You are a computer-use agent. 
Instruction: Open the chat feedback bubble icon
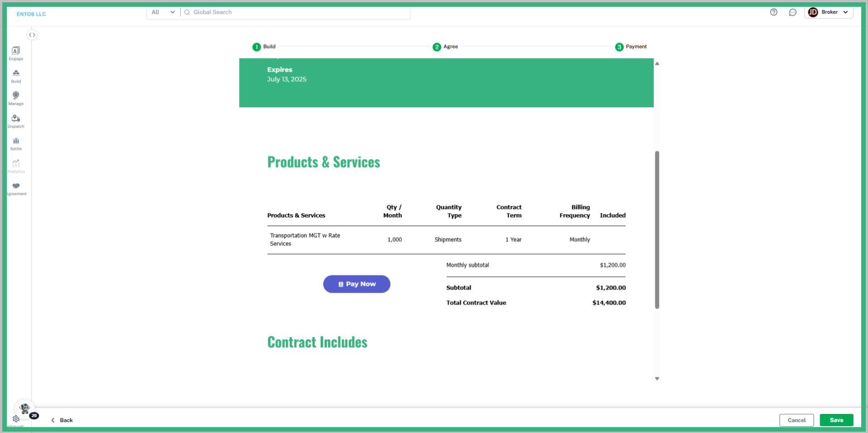793,12
